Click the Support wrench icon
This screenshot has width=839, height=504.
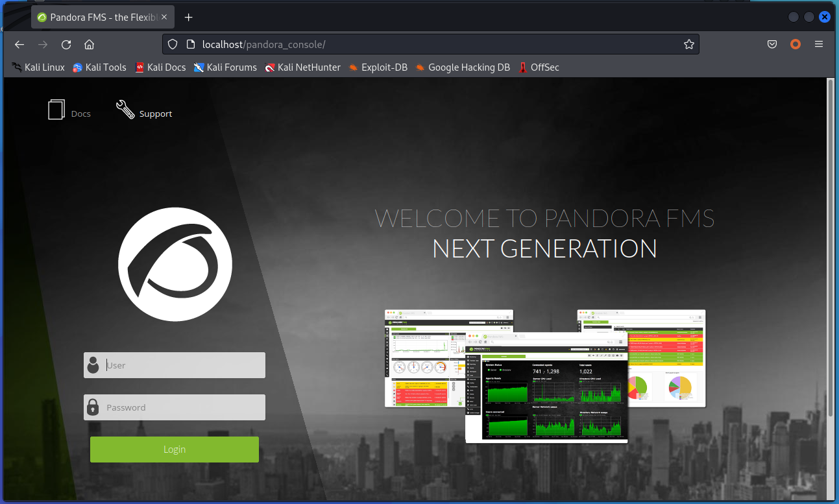[125, 110]
